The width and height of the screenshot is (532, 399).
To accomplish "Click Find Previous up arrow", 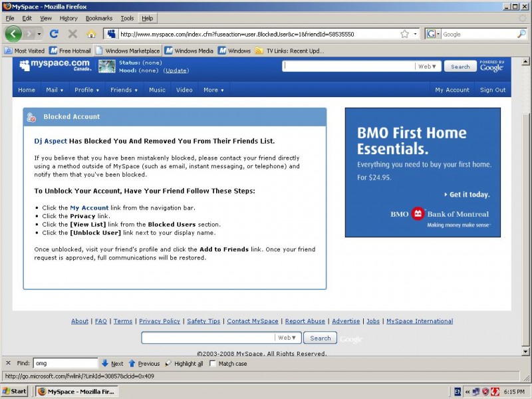I will tap(144, 363).
